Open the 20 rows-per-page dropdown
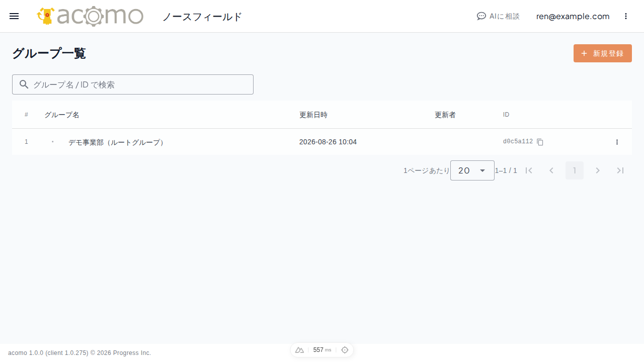This screenshot has width=644, height=362. [472, 170]
